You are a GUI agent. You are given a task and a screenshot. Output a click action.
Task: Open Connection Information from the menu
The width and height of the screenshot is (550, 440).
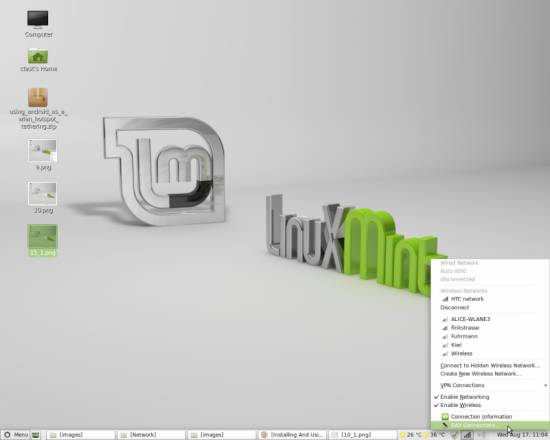click(x=489, y=416)
